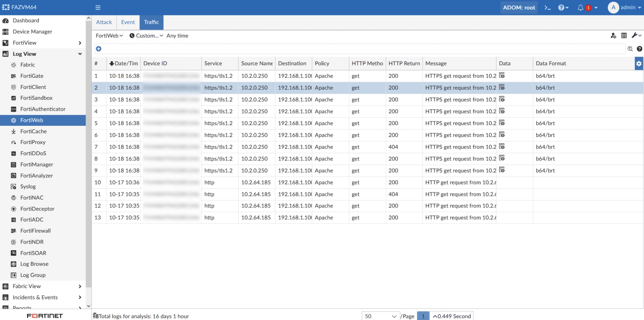
Task: Click the search zoom icon in filter bar
Action: (x=630, y=49)
